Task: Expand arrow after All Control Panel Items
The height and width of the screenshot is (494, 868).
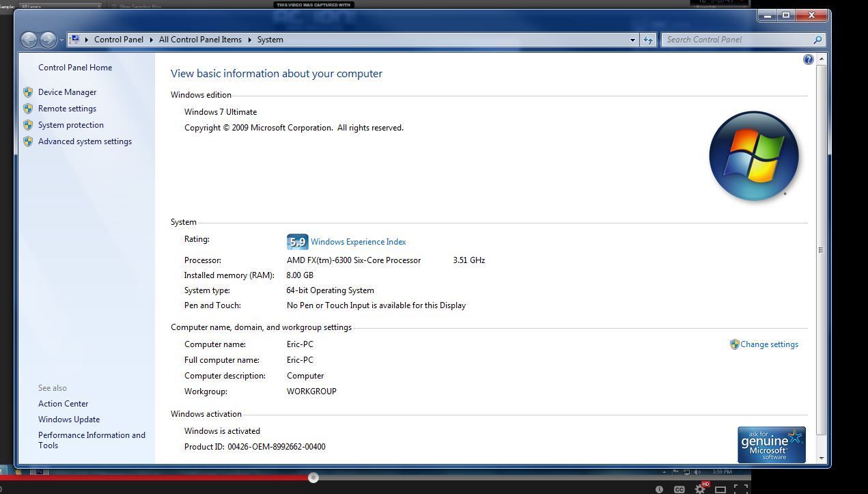Action: click(x=249, y=40)
